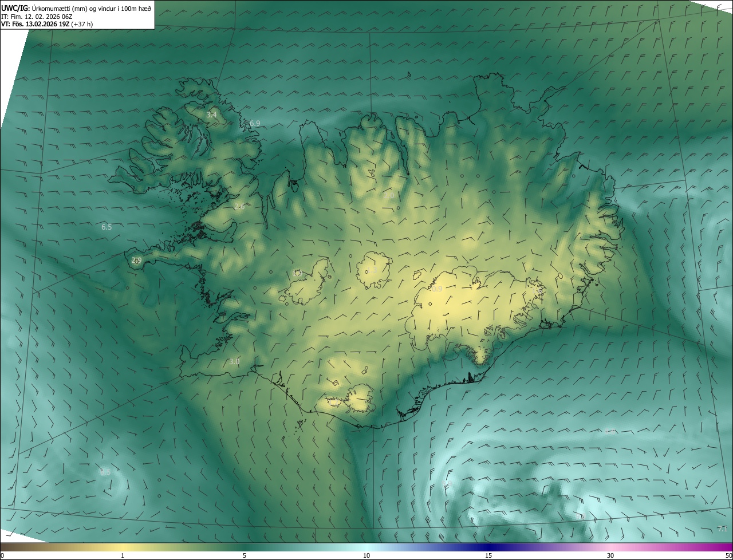Click the 3.4 value label on the Westfjords
This screenshot has height=560, width=733.
click(x=211, y=115)
